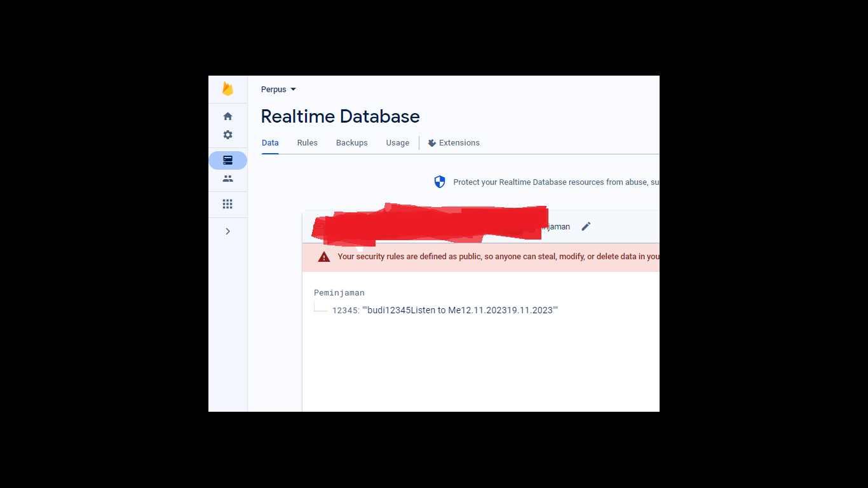
Task: Open the Firebase home dashboard
Action: [227, 116]
